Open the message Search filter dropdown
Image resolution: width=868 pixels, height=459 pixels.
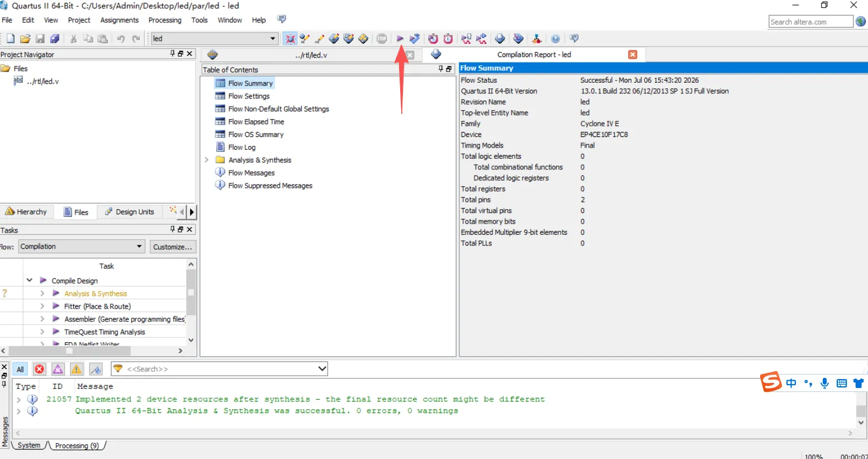pos(322,369)
